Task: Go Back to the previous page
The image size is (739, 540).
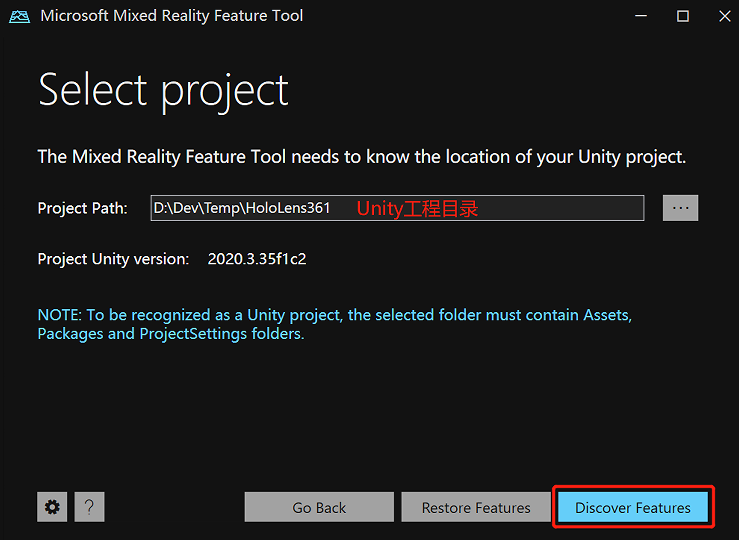Action: (319, 507)
